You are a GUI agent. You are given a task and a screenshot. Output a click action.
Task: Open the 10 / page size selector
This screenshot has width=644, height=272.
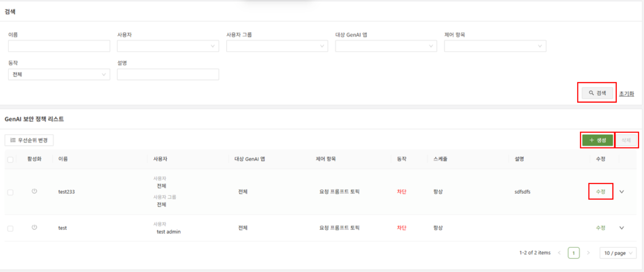tap(618, 253)
